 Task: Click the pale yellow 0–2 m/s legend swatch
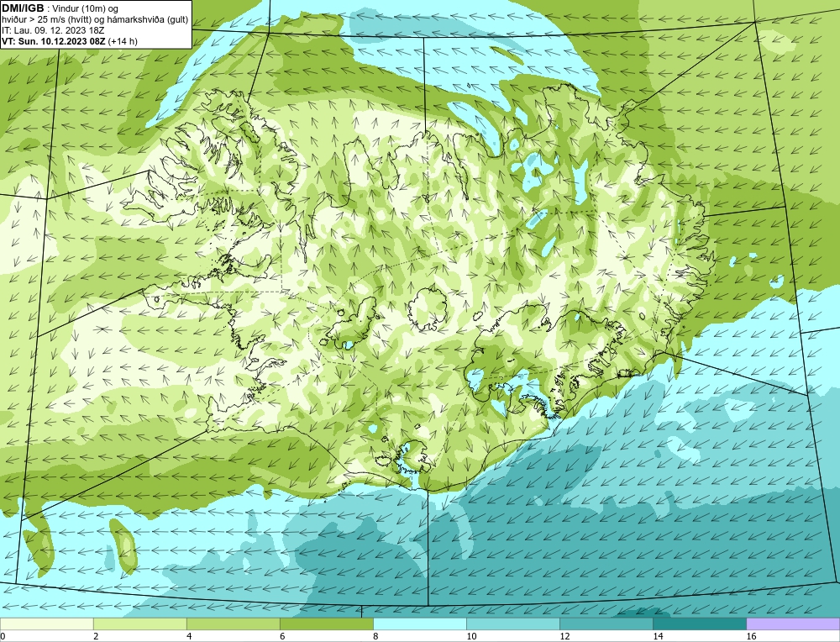46,624
